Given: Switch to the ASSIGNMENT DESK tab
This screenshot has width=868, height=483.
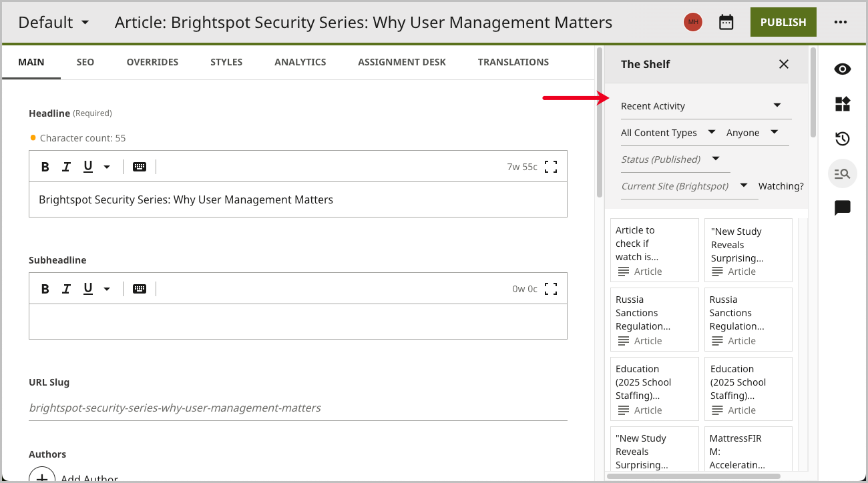Looking at the screenshot, I should pyautogui.click(x=402, y=62).
